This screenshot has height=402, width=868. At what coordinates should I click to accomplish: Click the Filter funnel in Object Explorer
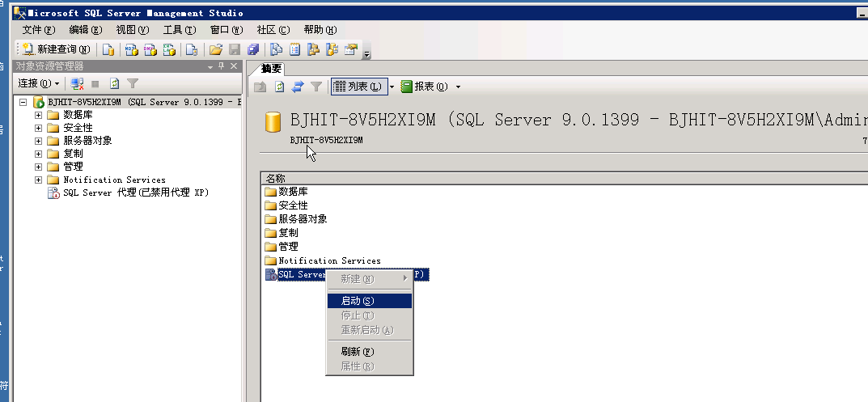coord(133,83)
